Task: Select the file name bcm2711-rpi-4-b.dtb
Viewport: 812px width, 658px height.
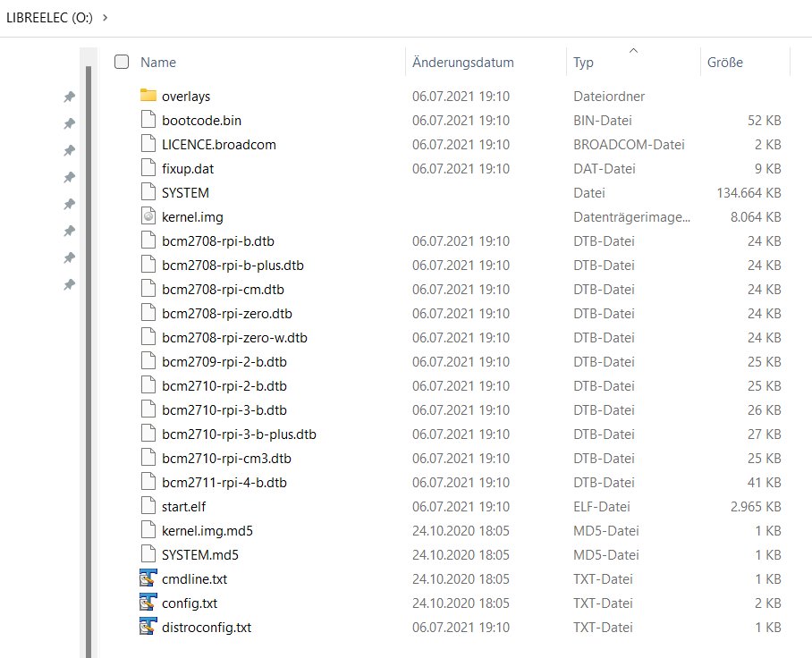Action: (x=224, y=483)
